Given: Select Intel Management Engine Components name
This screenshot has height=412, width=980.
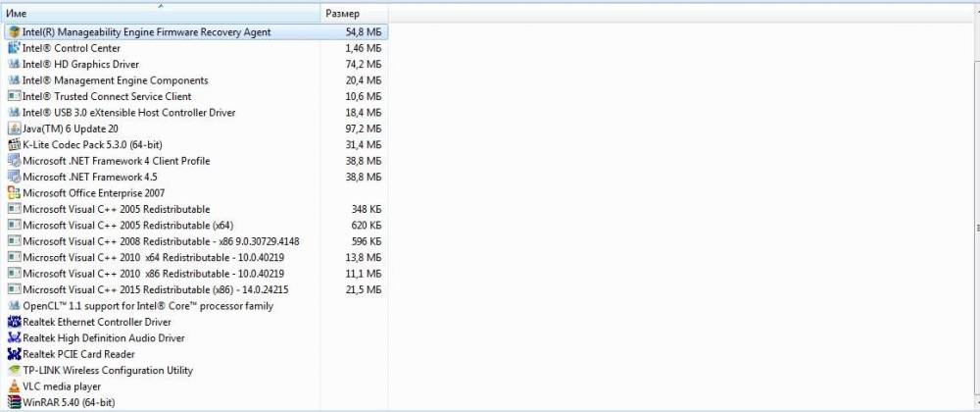Looking at the screenshot, I should pyautogui.click(x=115, y=80).
